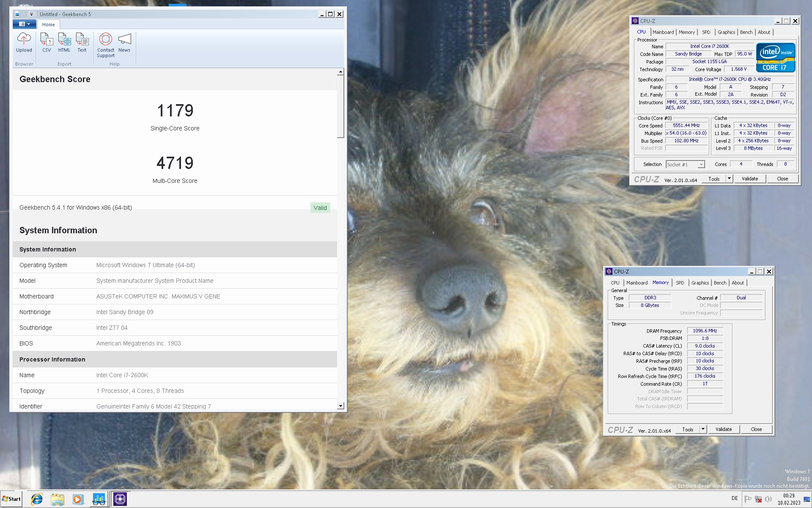
Task: Click the Core Speed value 5551.44 MHz
Action: (x=686, y=126)
